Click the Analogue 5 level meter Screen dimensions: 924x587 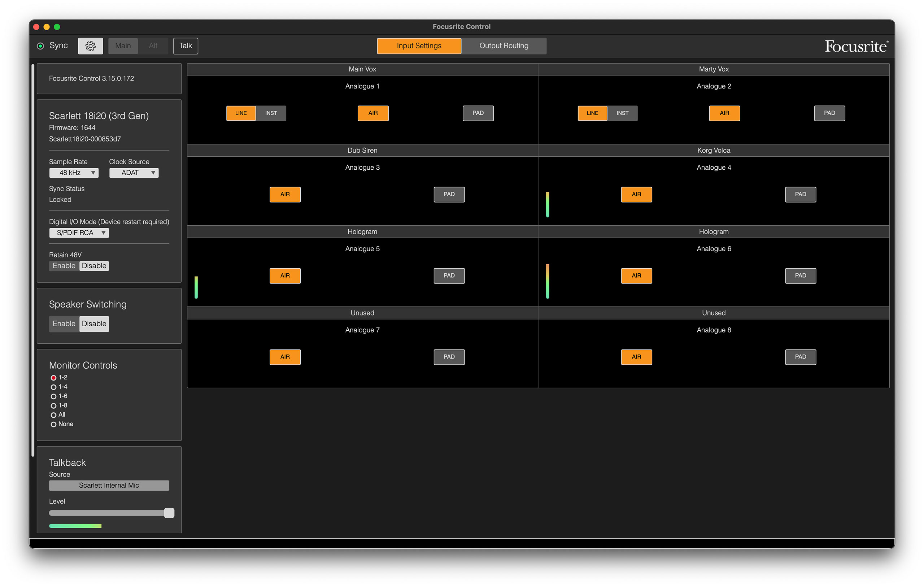(196, 287)
